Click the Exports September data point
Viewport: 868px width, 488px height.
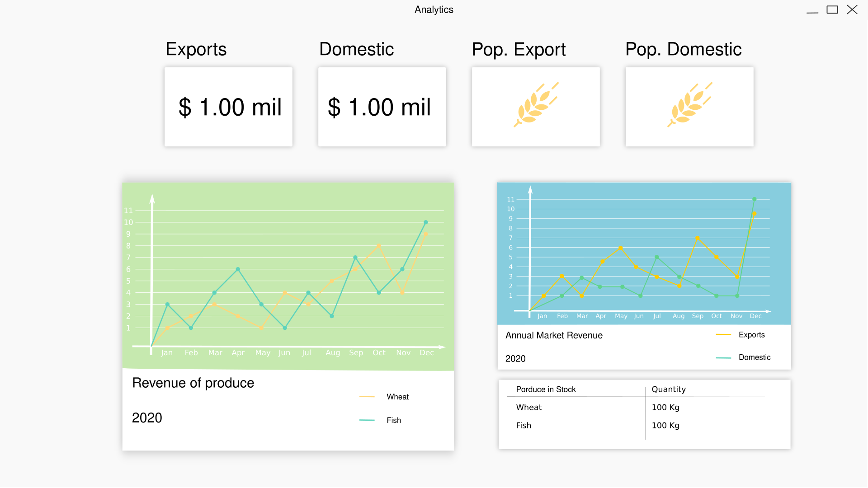pyautogui.click(x=698, y=238)
